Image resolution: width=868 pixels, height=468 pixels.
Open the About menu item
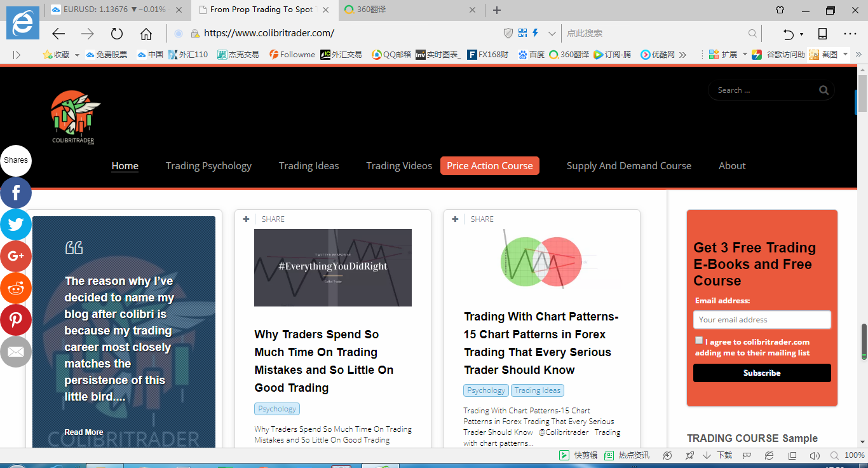pos(732,166)
